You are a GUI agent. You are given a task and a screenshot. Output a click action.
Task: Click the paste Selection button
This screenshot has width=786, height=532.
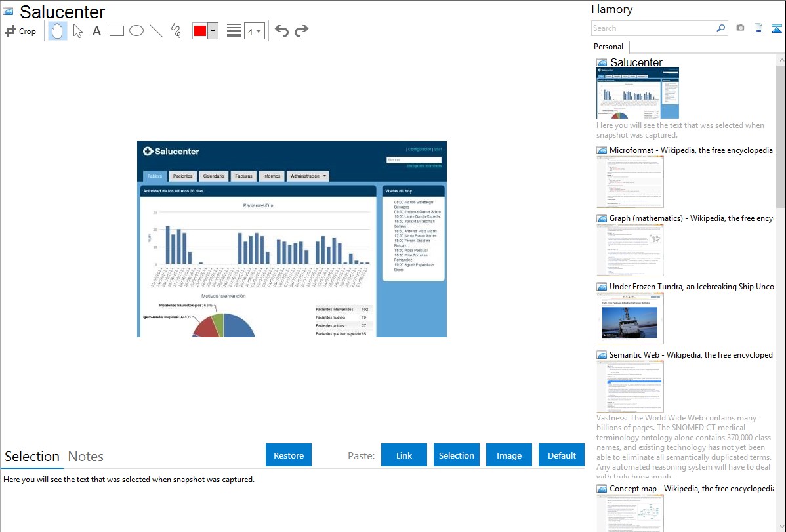click(457, 455)
